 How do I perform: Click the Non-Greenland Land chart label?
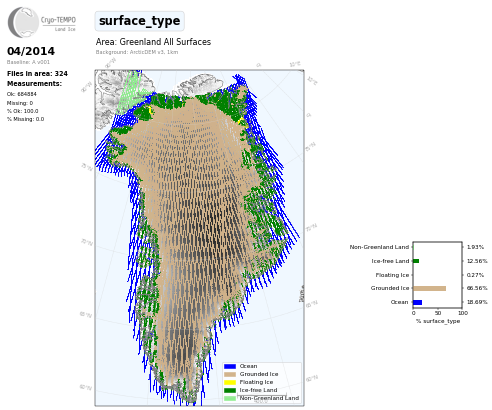379,247
